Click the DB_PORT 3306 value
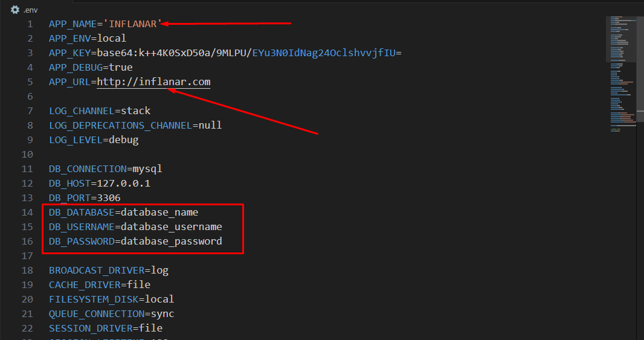 (x=109, y=198)
